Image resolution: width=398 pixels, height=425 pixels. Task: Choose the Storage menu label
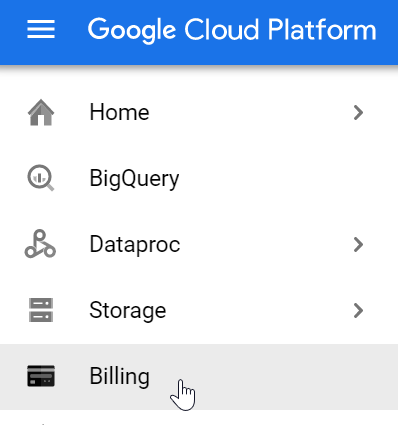click(128, 311)
